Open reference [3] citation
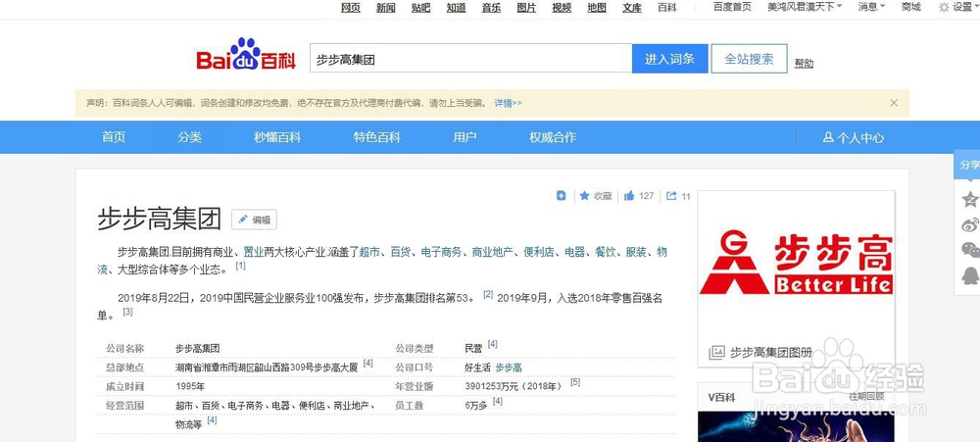 point(127,311)
